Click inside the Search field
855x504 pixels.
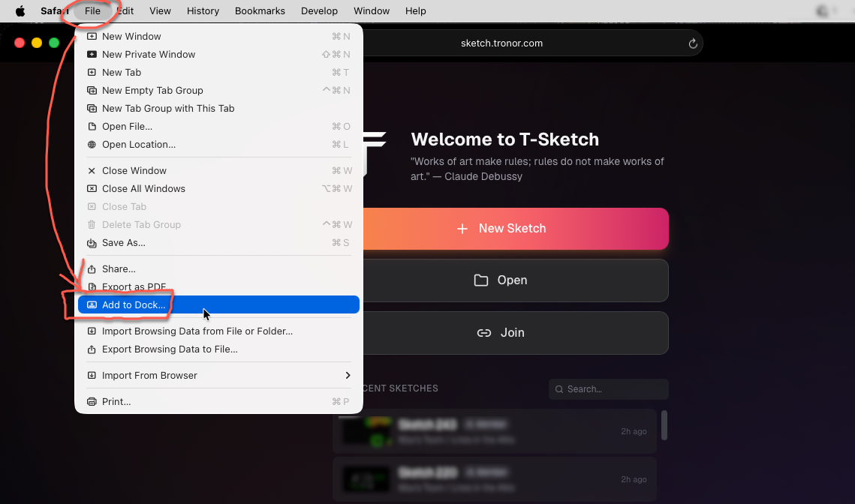(608, 389)
